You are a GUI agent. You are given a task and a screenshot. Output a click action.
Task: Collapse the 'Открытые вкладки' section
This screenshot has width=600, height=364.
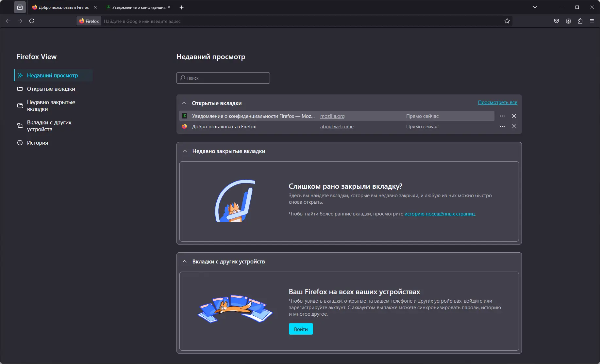pos(184,103)
